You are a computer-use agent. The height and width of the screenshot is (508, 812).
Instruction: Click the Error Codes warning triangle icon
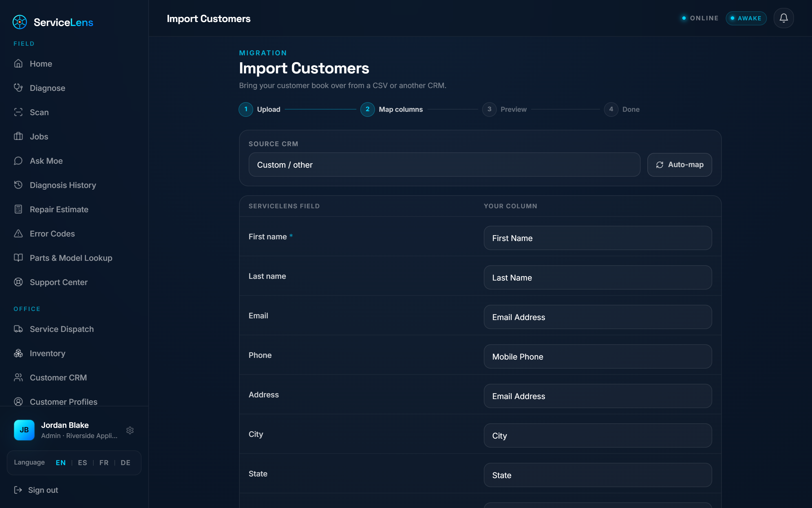[18, 233]
